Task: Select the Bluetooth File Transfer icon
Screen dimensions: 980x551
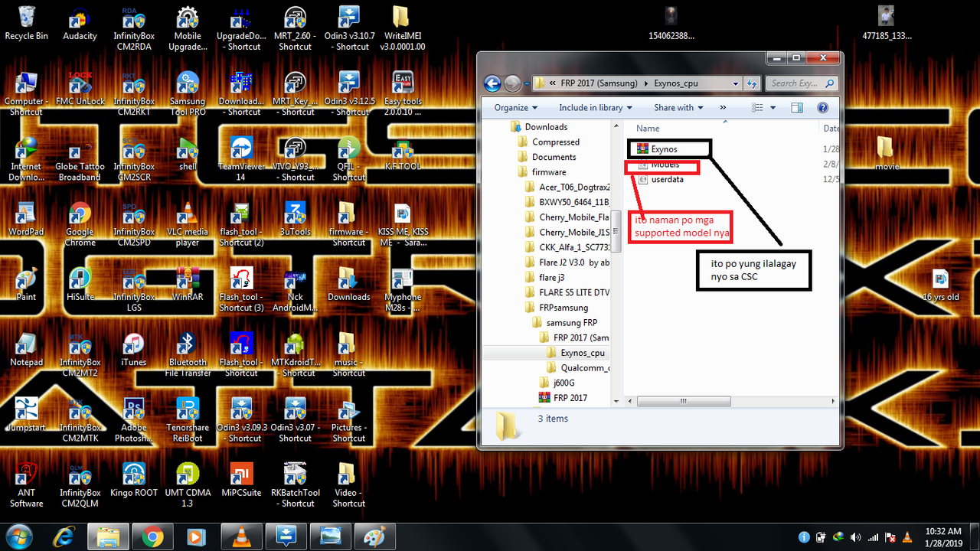Action: point(188,354)
